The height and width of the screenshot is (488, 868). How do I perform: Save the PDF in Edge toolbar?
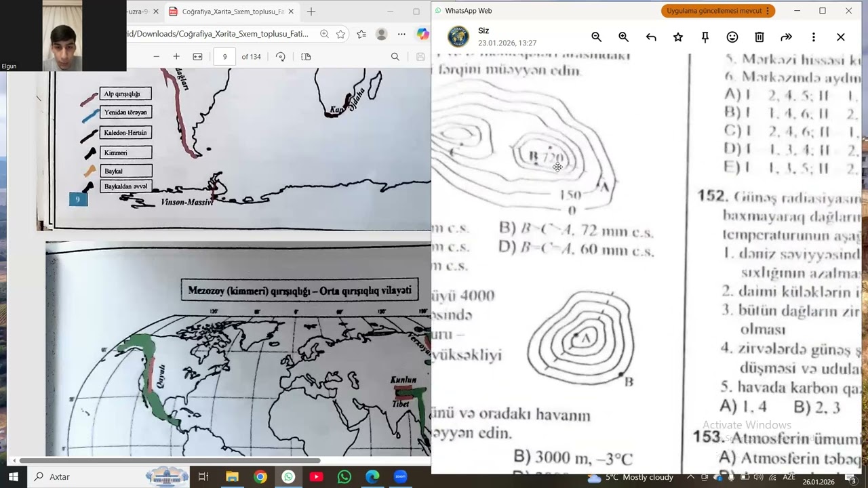(x=421, y=57)
